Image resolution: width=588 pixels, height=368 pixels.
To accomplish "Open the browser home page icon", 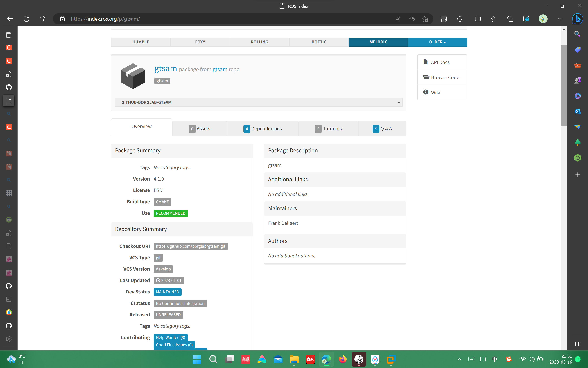I will pyautogui.click(x=42, y=19).
